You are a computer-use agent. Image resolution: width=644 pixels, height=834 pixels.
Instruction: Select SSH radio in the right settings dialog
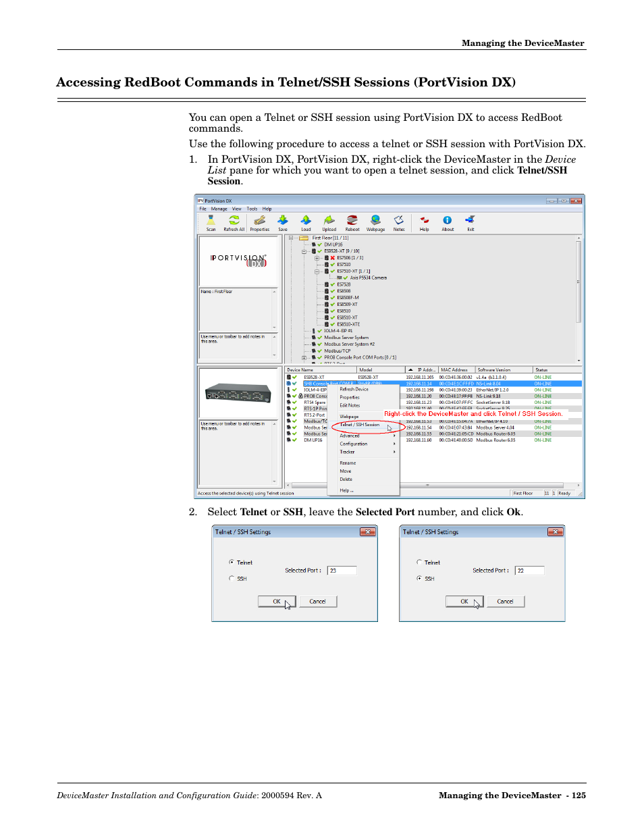click(419, 578)
